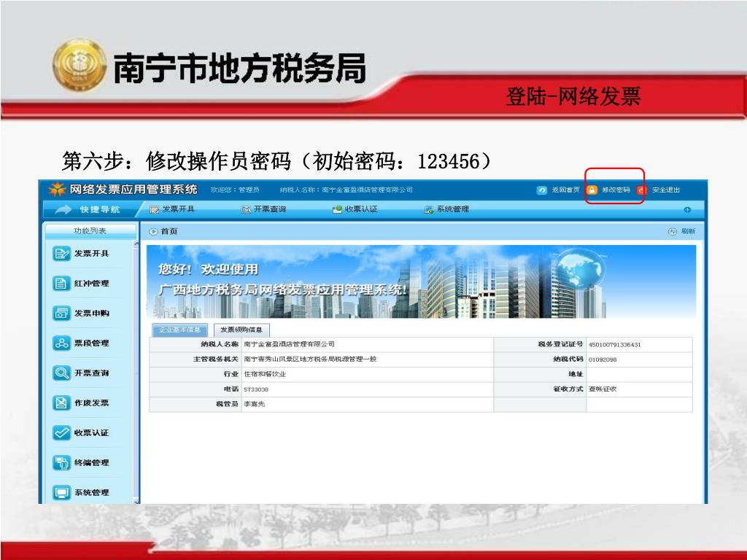
Task: Click tax registration number 450100791336431
Action: click(x=614, y=345)
